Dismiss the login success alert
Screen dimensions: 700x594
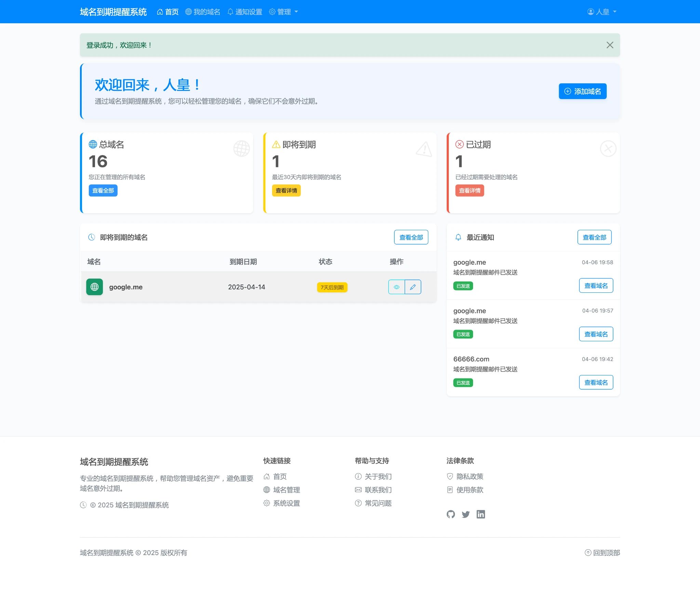tap(610, 45)
